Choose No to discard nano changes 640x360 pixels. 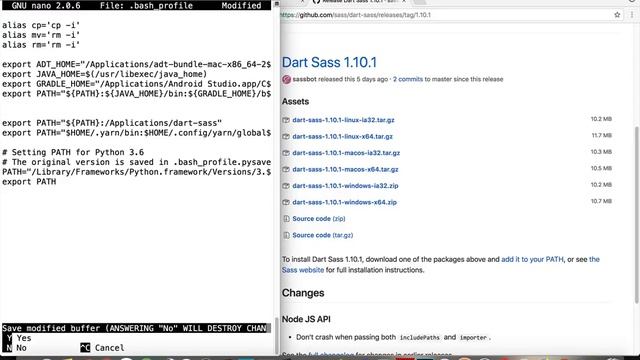point(14,348)
